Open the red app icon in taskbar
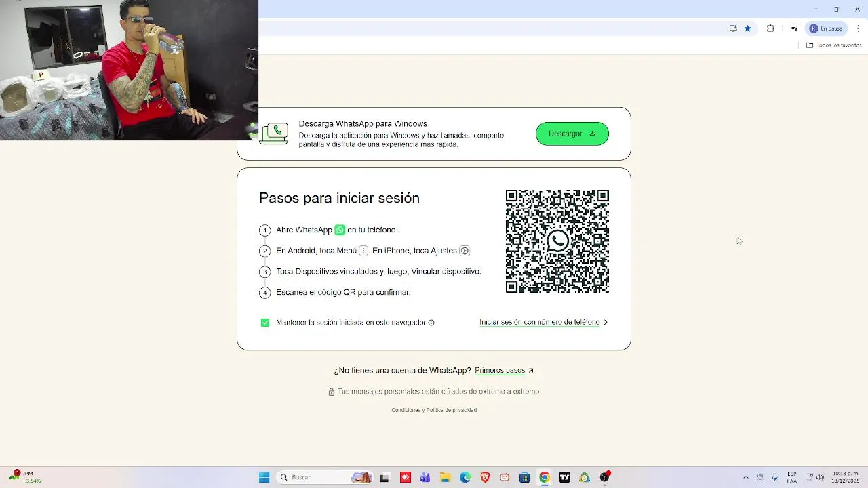 (405, 477)
